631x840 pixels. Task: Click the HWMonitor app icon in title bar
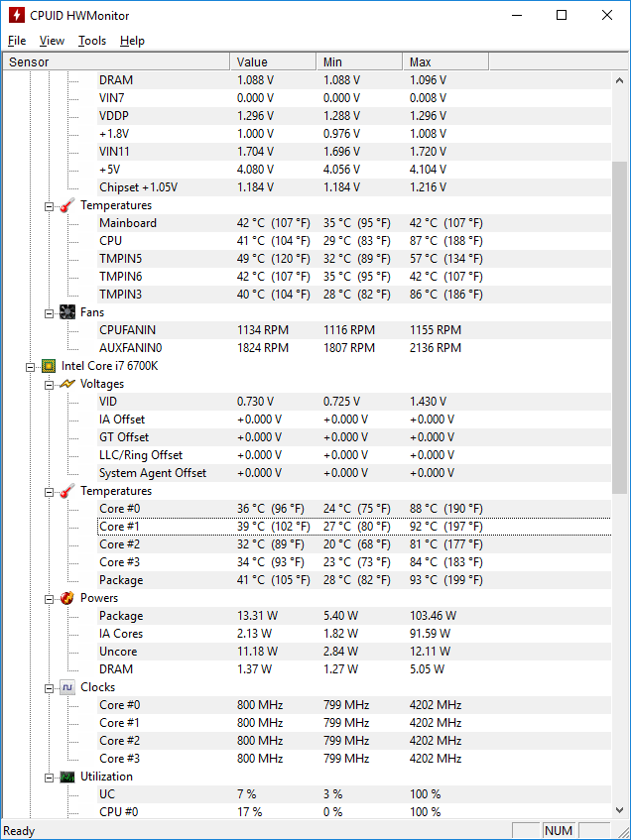17,15
